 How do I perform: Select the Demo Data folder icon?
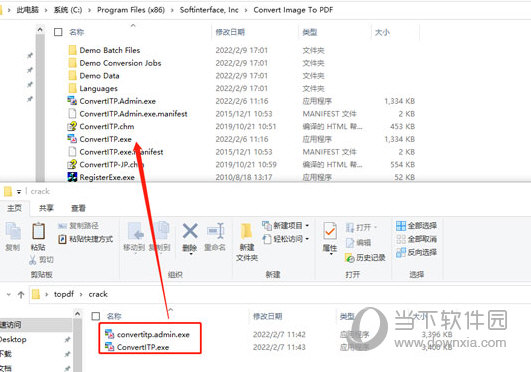pyautogui.click(x=72, y=76)
